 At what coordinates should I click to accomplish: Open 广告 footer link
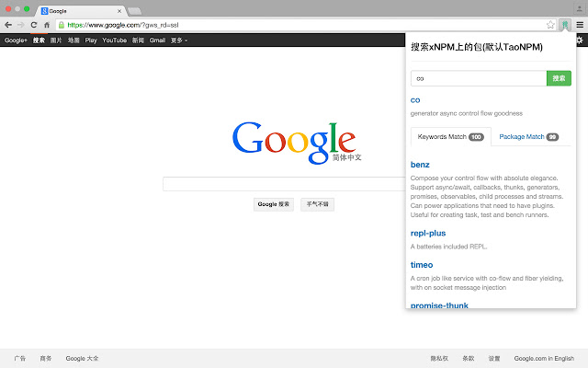point(20,358)
